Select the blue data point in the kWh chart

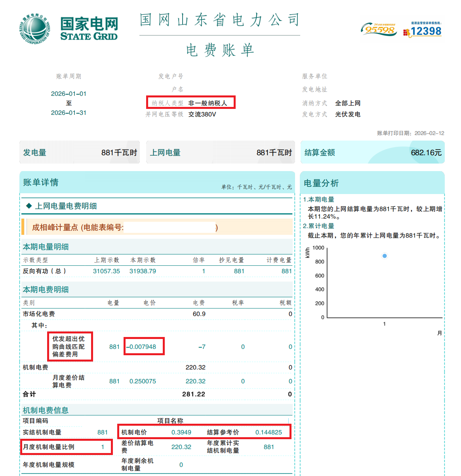384,255
